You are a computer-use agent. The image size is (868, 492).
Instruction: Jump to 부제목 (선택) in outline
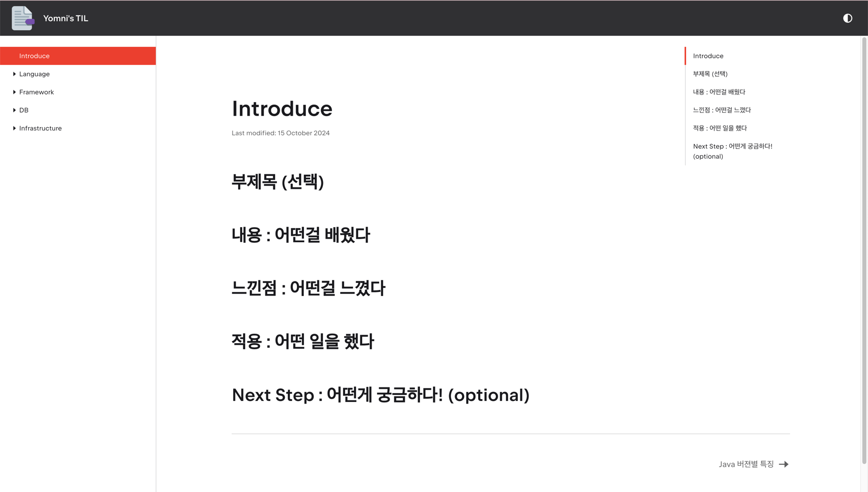click(x=710, y=74)
